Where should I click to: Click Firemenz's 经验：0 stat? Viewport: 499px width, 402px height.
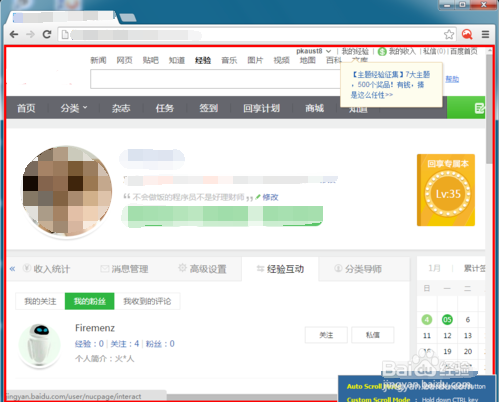click(x=89, y=344)
